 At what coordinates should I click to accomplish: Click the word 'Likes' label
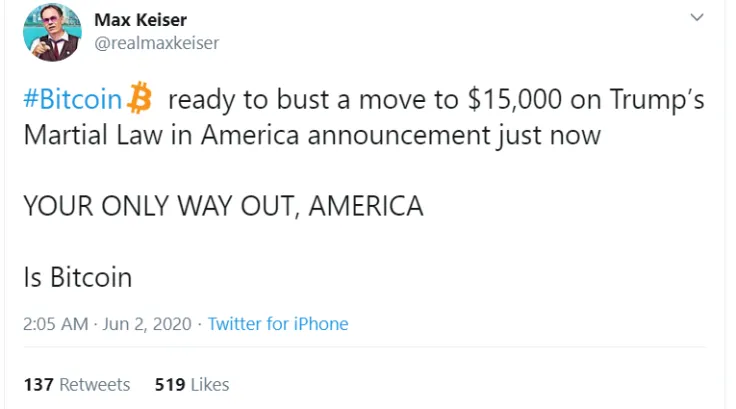coord(210,385)
